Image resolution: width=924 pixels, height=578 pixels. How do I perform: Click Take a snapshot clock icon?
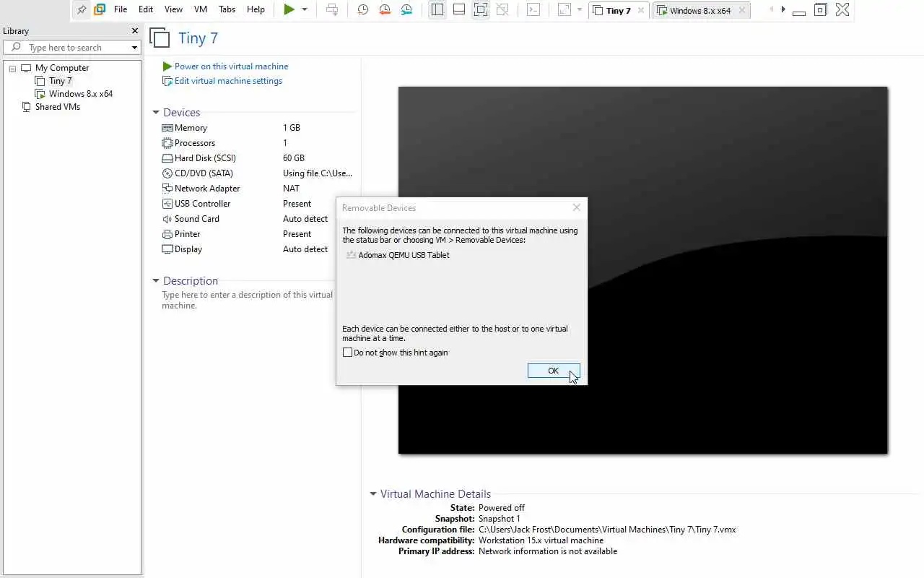click(x=363, y=9)
